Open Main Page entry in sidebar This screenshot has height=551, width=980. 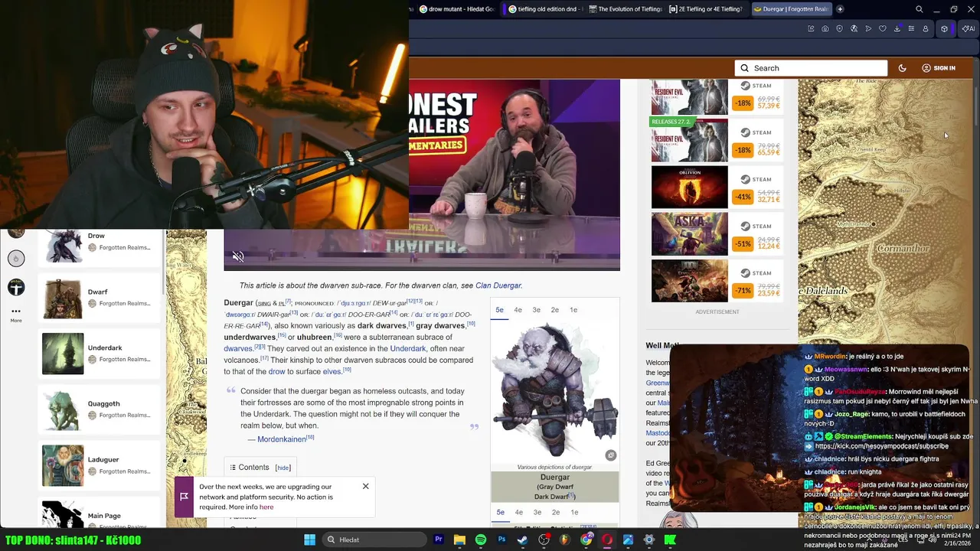coord(98,514)
